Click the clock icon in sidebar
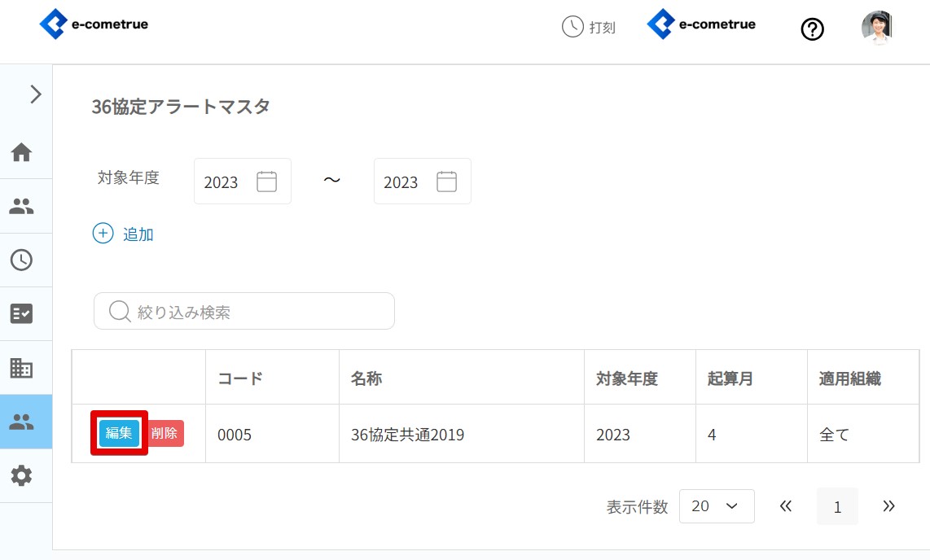 point(21,260)
